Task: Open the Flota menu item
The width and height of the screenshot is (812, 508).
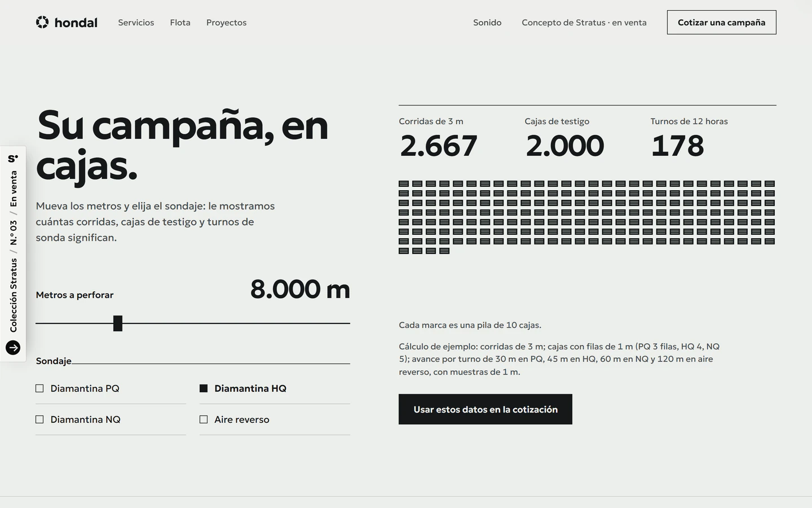Action: [180, 23]
